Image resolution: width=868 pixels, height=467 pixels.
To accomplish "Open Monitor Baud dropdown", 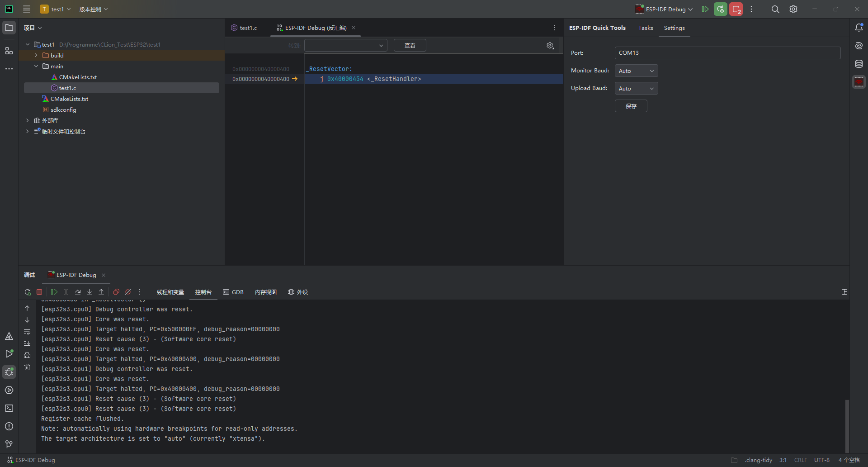I will click(x=636, y=71).
